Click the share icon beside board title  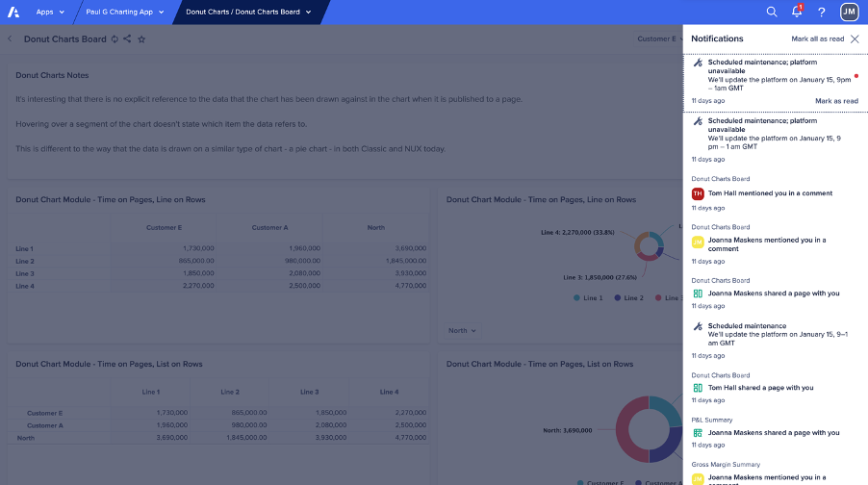pos(127,39)
